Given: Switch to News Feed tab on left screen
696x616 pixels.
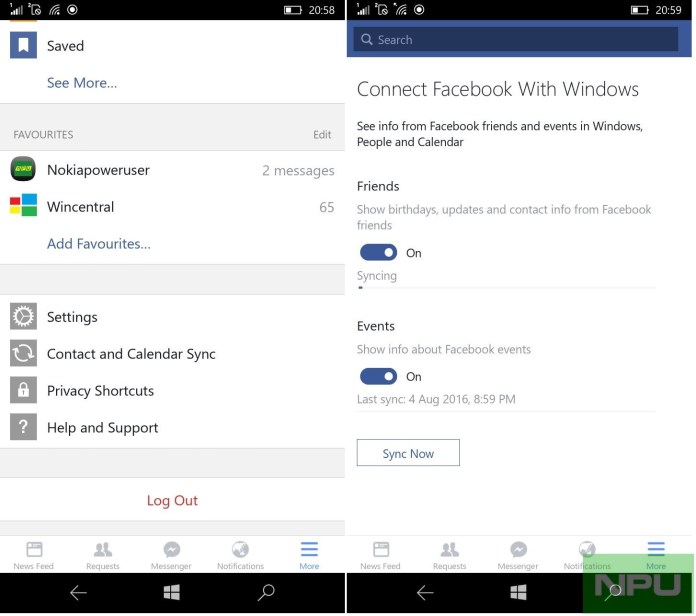Looking at the screenshot, I should click(x=34, y=555).
